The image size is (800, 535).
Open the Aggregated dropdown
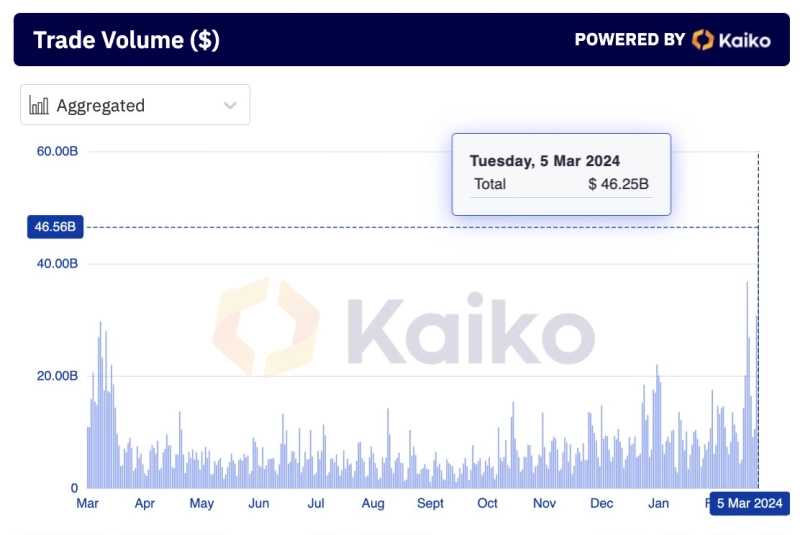tap(135, 105)
